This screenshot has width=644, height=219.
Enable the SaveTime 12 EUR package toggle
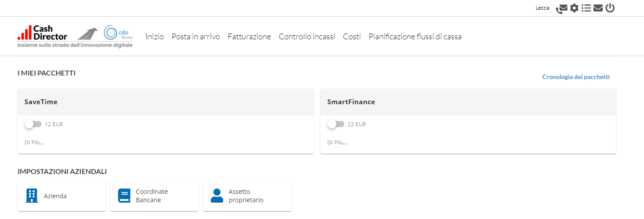coord(33,125)
